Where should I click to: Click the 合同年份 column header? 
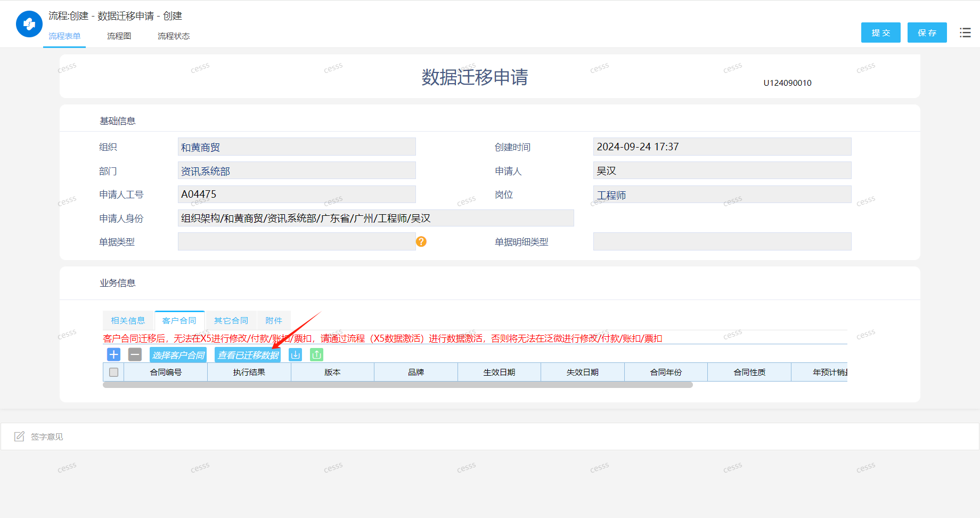click(x=666, y=372)
